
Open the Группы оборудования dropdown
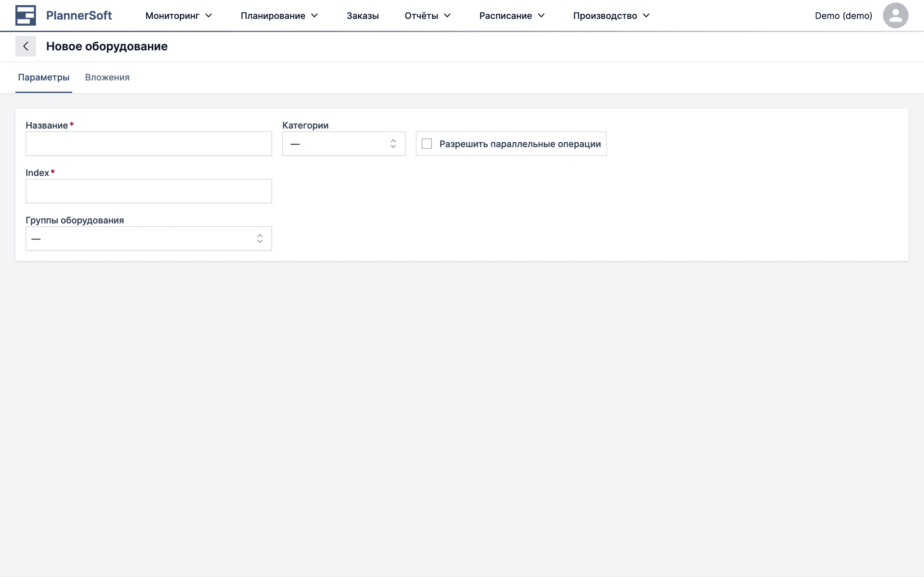click(x=149, y=238)
